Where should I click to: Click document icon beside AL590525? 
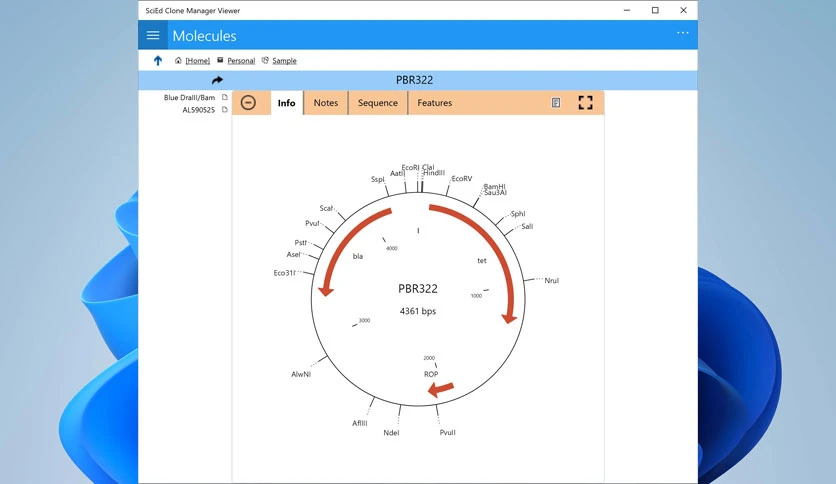pyautogui.click(x=225, y=109)
